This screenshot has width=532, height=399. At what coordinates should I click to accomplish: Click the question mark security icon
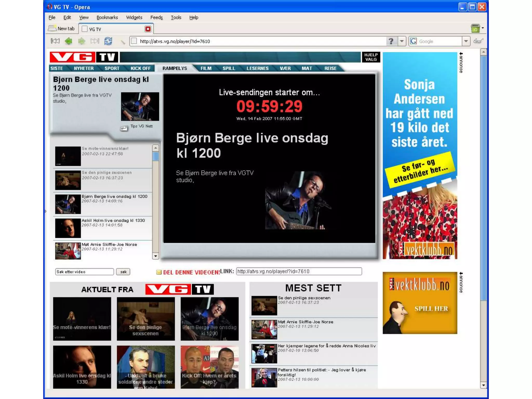(x=391, y=41)
